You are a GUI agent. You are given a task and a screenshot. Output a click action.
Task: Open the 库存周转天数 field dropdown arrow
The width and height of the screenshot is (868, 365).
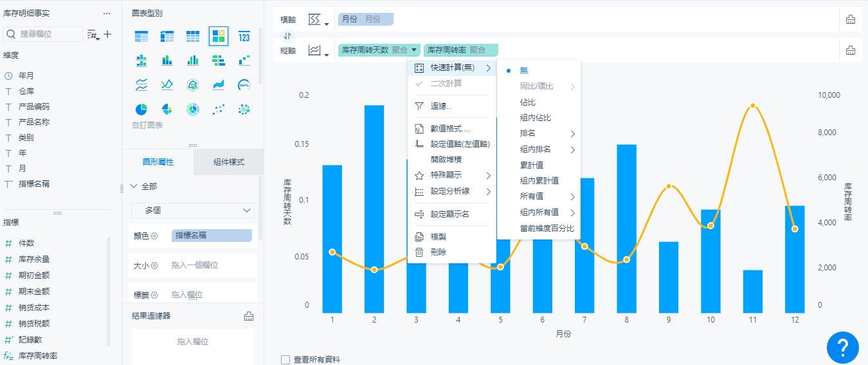[414, 50]
